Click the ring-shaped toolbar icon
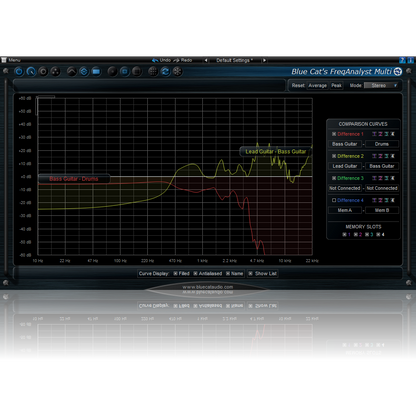This screenshot has height=416, width=416. pos(43,71)
